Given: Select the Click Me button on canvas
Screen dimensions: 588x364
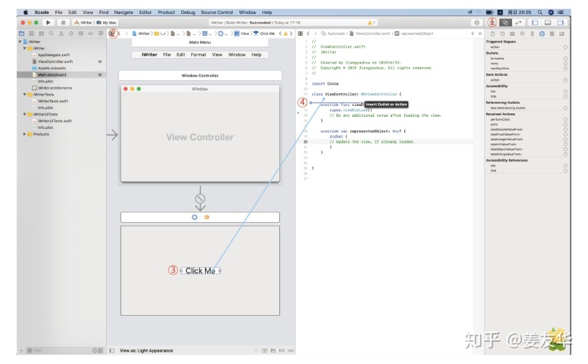Looking at the screenshot, I should 200,271.
